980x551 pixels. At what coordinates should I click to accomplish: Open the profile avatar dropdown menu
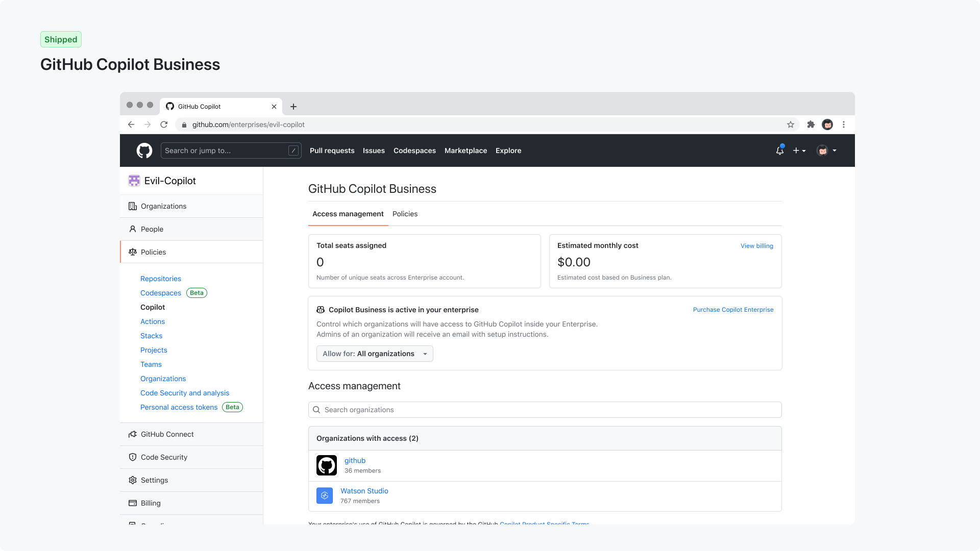pos(826,151)
